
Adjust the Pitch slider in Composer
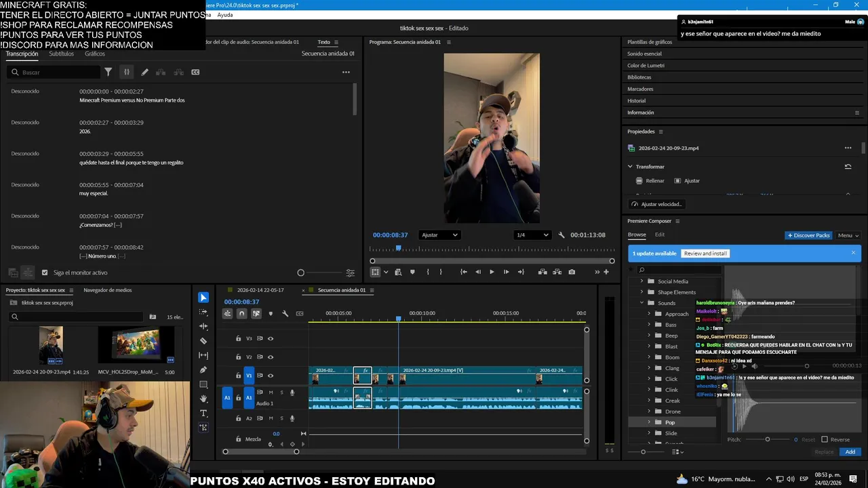[768, 439]
